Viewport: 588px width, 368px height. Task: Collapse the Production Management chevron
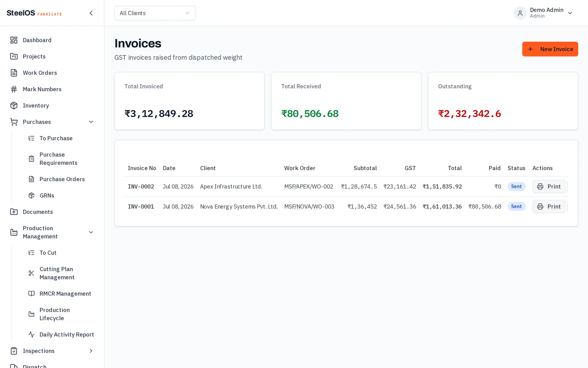pos(91,232)
